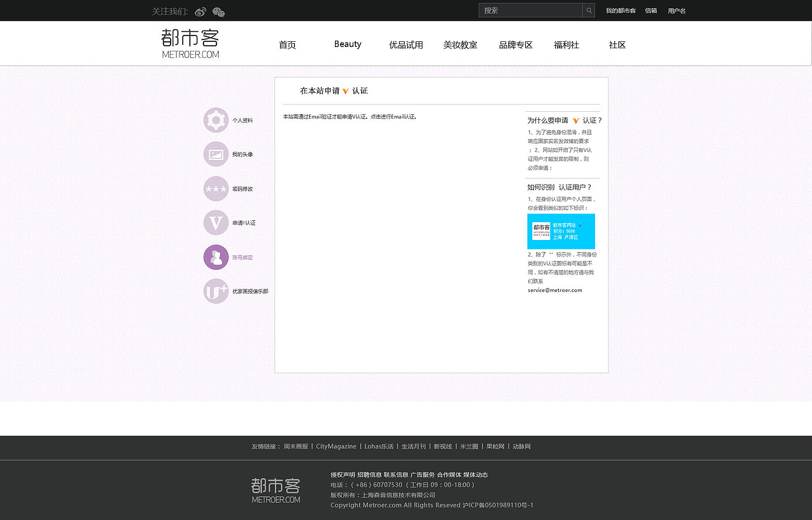
Task: Click the V icon for 申请V认证
Action: [x=216, y=223]
